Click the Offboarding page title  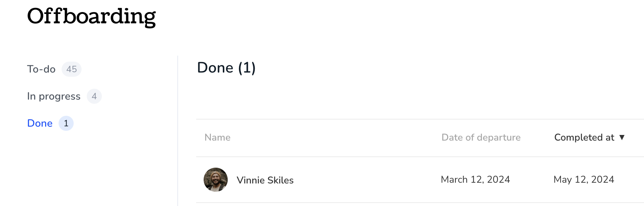(91, 17)
